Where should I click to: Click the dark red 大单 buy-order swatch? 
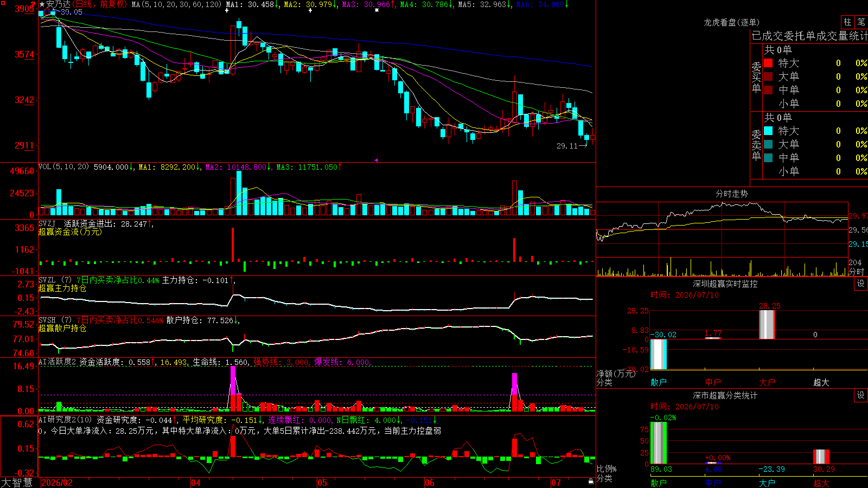[768, 76]
